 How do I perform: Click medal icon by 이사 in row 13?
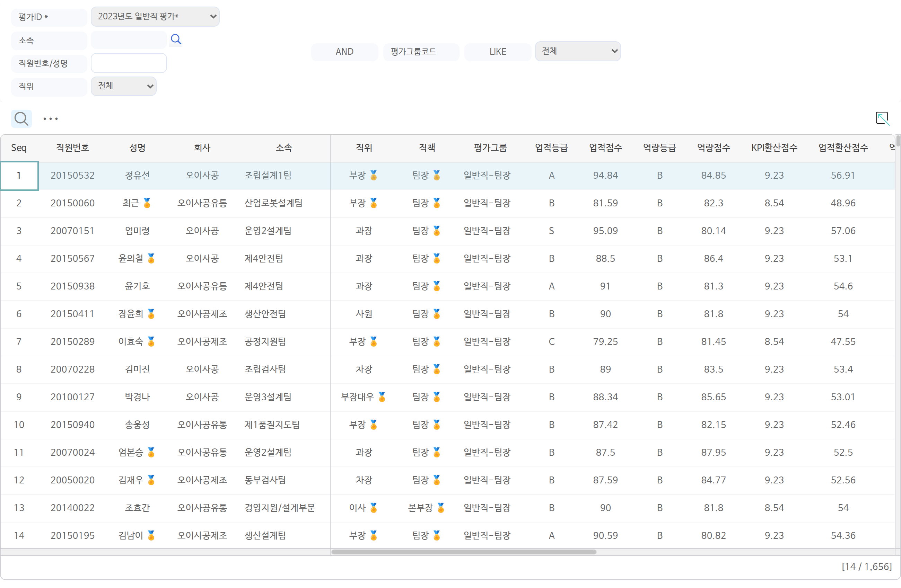coord(374,508)
